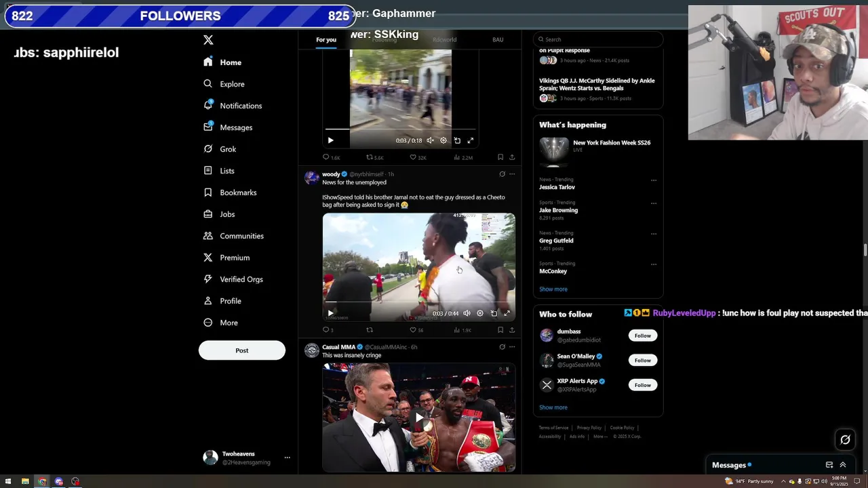Open options for Jake Browning trend
This screenshot has width=868, height=488.
[x=654, y=203]
